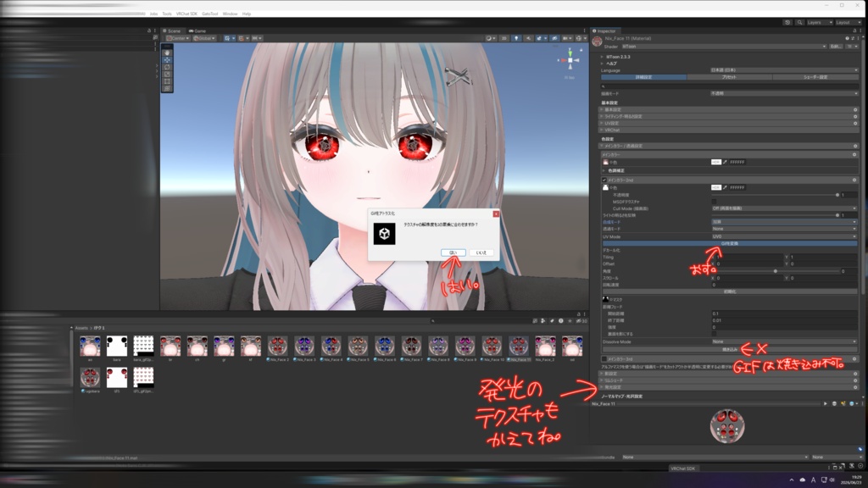Toggle the MSDFテクスチャ checkbox
Screen dimensions: 868x488
714,202
